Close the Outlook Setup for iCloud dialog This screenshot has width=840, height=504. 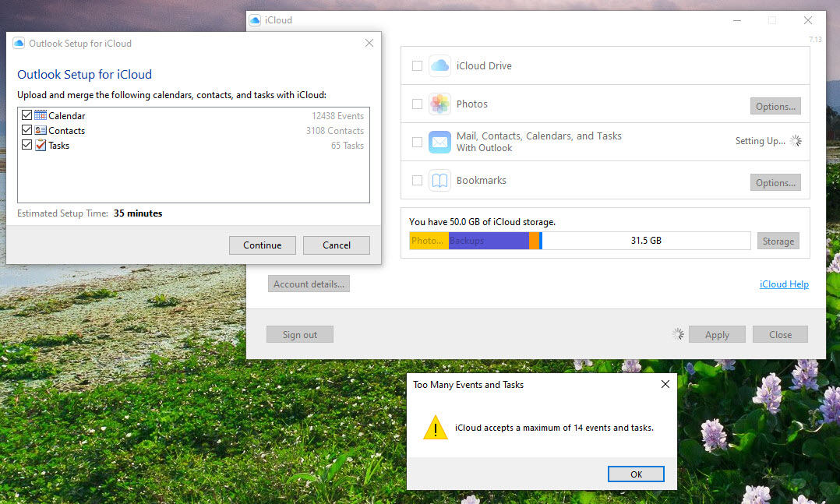point(369,43)
